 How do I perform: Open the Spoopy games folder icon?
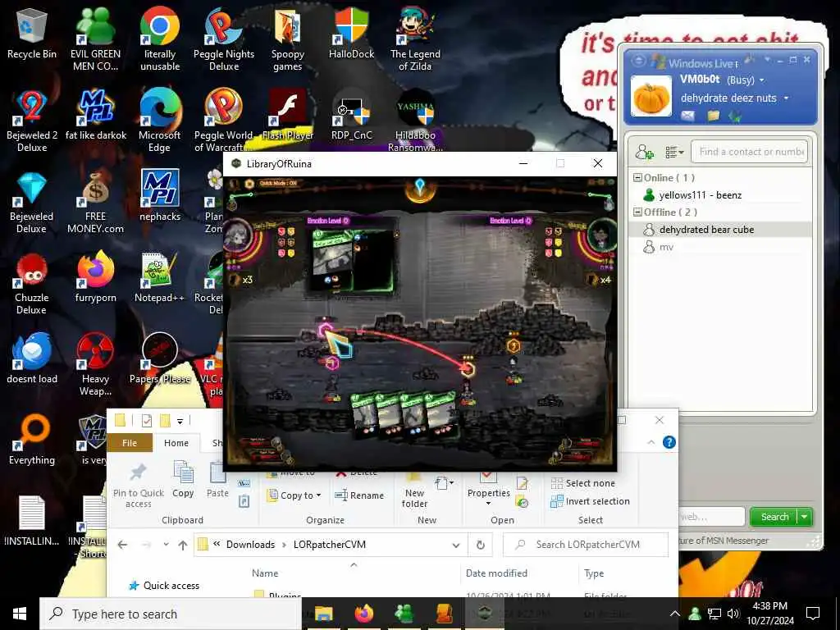pos(288,39)
